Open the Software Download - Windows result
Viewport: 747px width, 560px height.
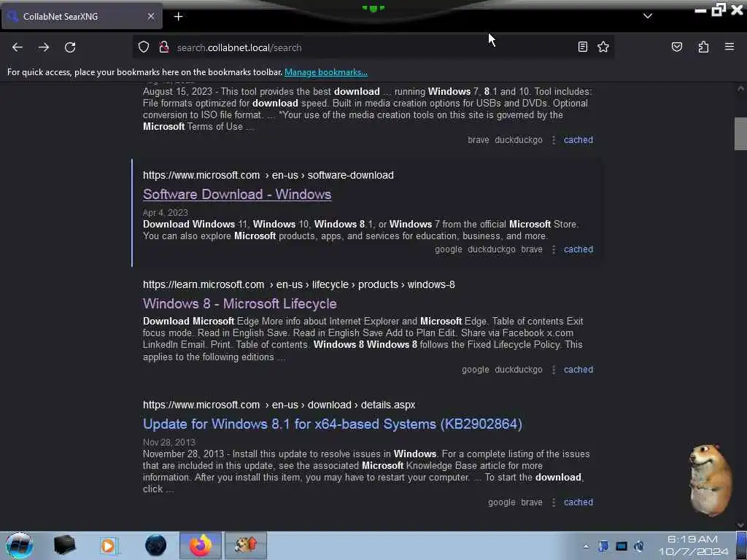pos(237,194)
